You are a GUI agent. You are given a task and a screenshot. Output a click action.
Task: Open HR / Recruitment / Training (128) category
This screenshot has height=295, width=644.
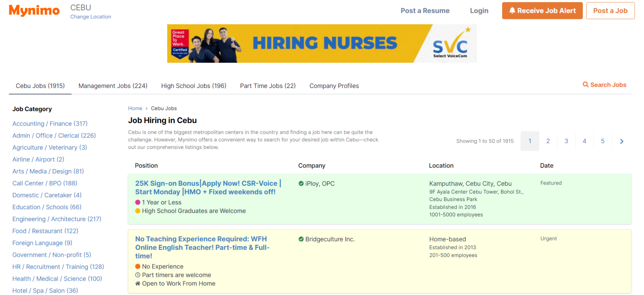[x=58, y=267]
